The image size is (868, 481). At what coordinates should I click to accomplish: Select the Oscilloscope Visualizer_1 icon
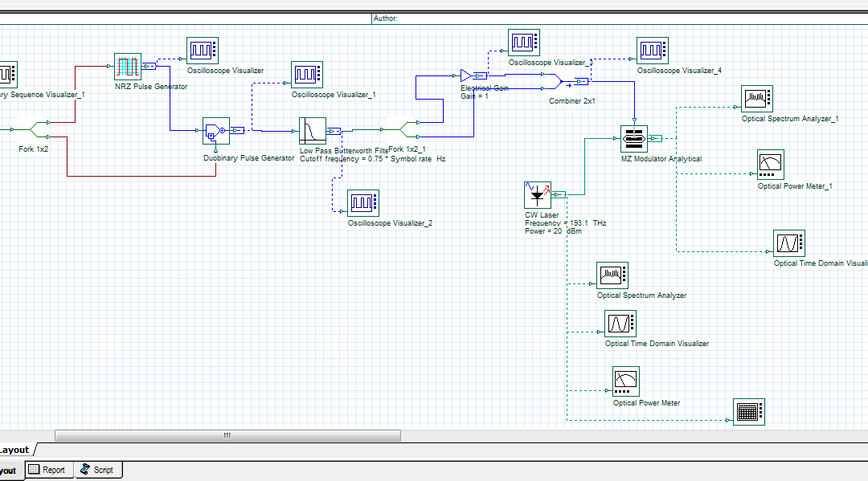306,75
